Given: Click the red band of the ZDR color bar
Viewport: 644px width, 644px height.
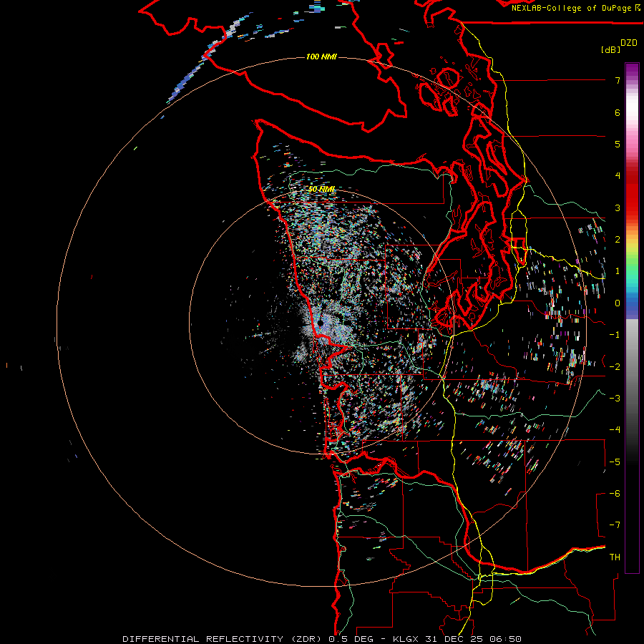Looking at the screenshot, I should coord(632,197).
